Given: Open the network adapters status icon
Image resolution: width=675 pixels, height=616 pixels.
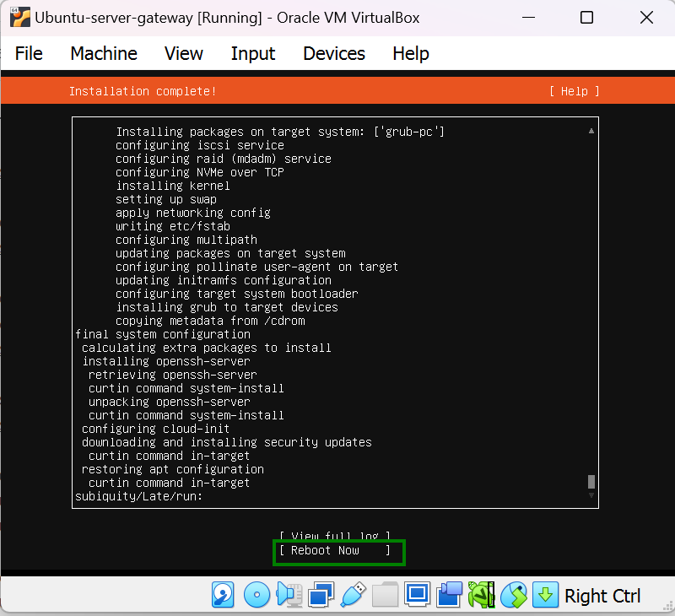Looking at the screenshot, I should (x=321, y=595).
